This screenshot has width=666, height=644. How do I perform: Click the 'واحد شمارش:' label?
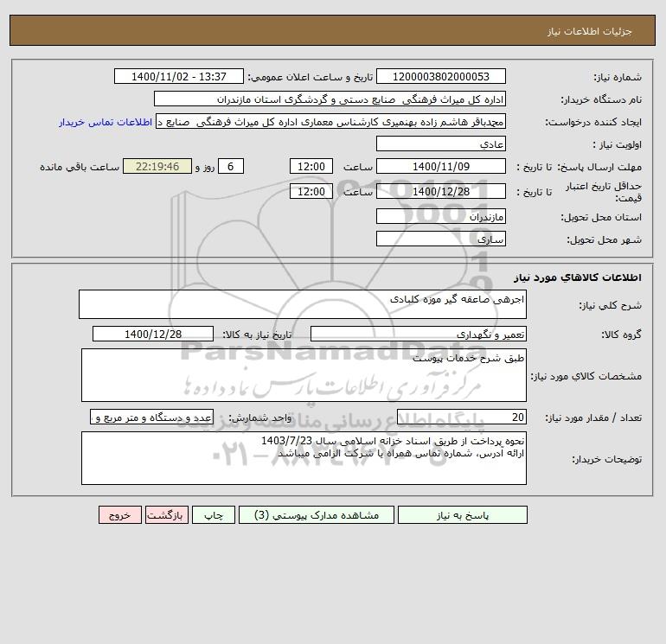coord(260,418)
